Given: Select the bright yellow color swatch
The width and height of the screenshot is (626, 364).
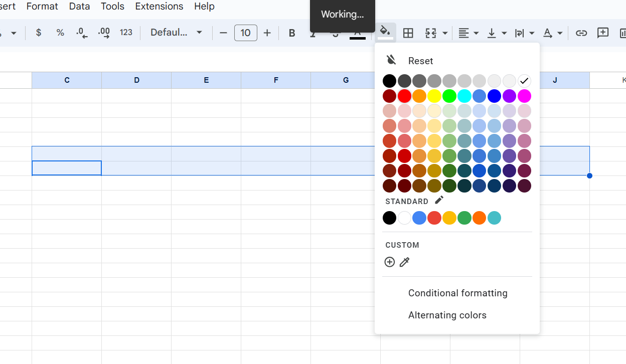Looking at the screenshot, I should tap(434, 96).
